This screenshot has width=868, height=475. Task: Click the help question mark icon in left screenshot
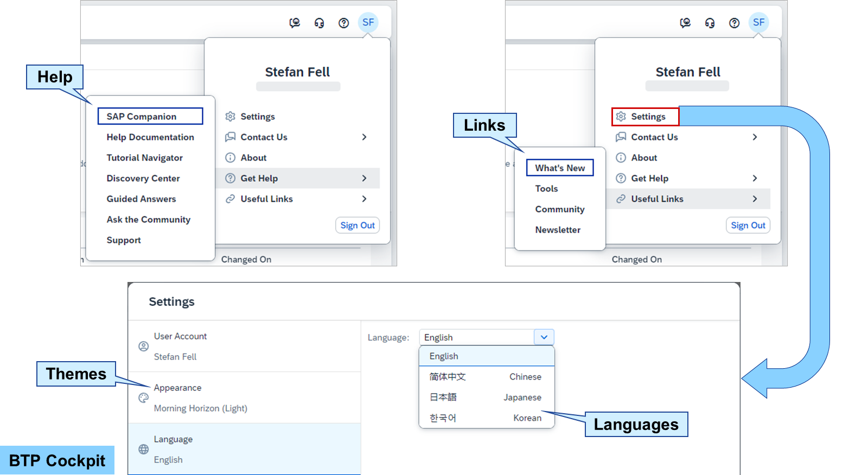[343, 23]
